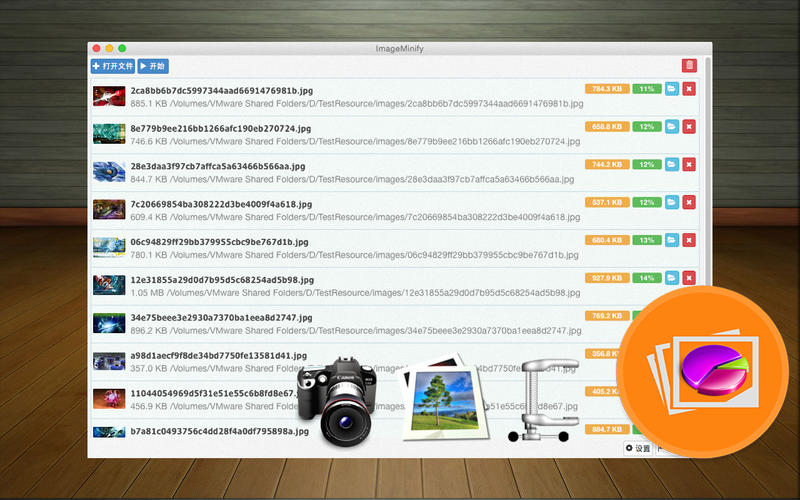
Task: Click the path line starting with 896.2 KB
Action: 356,331
